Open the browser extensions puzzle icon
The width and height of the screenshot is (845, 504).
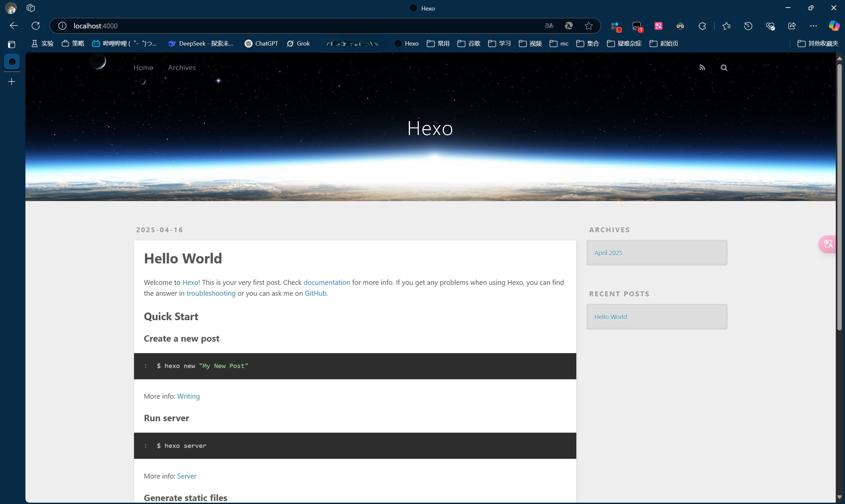[x=702, y=26]
